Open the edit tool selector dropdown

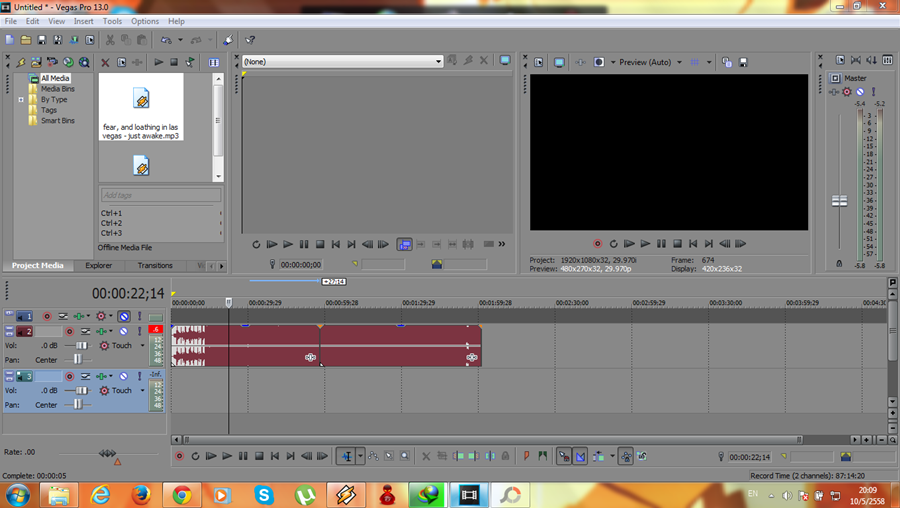click(x=360, y=456)
